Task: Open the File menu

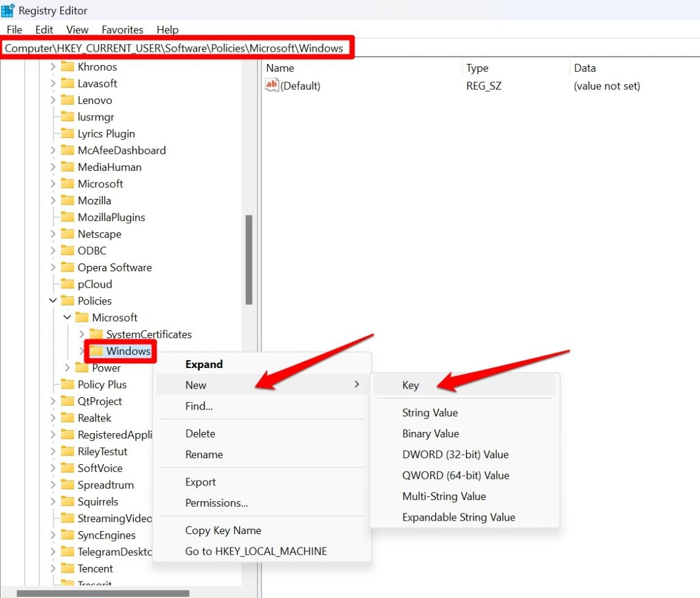Action: pyautogui.click(x=14, y=29)
